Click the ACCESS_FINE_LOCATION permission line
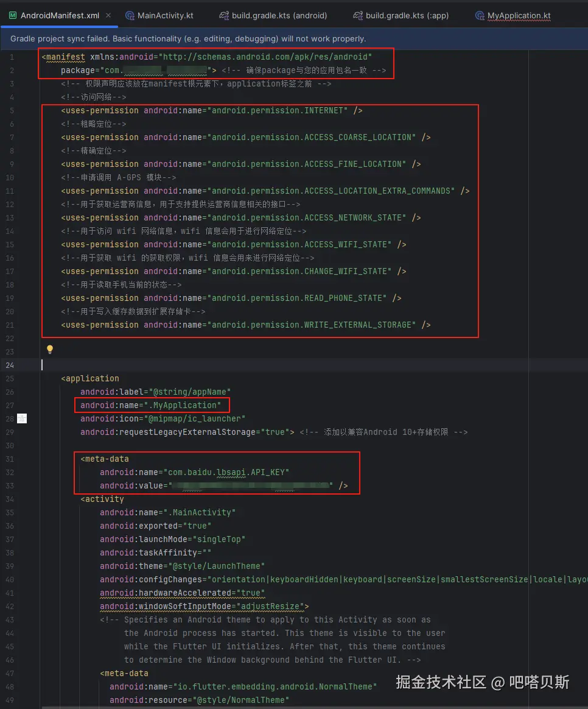Image resolution: width=588 pixels, height=709 pixels. [241, 164]
